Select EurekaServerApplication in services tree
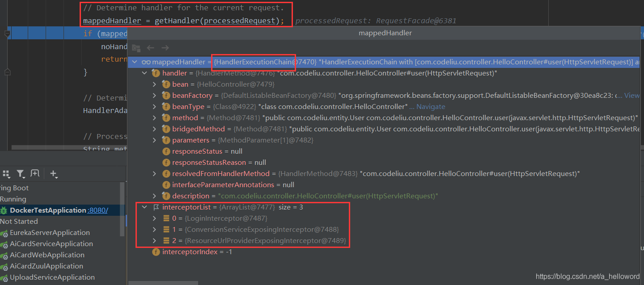The image size is (644, 285). coord(50,233)
